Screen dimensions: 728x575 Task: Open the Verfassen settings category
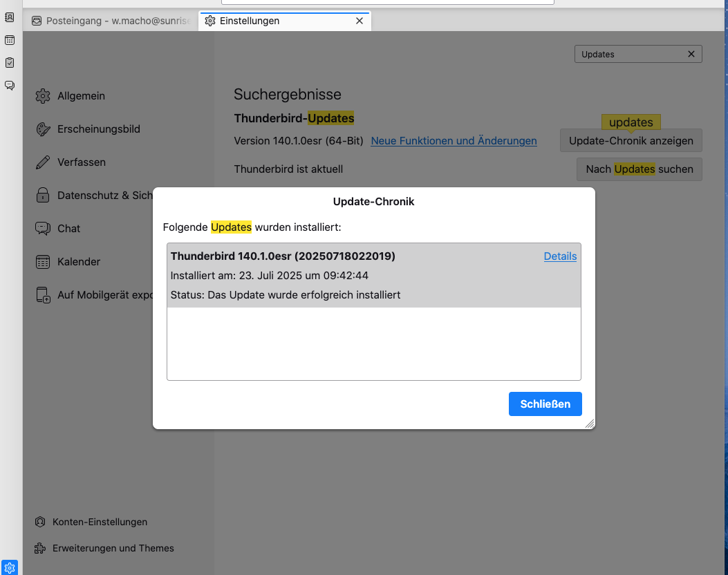point(71,162)
